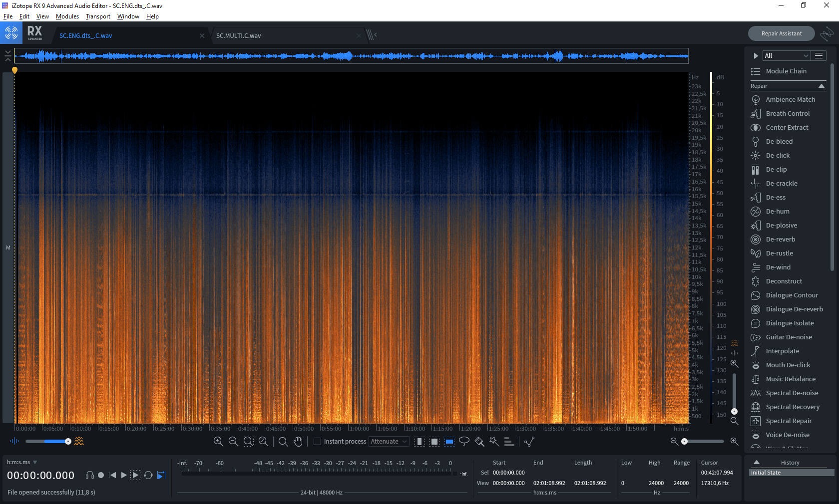Open the h:m:s.ms time format dropdown

tap(22, 462)
